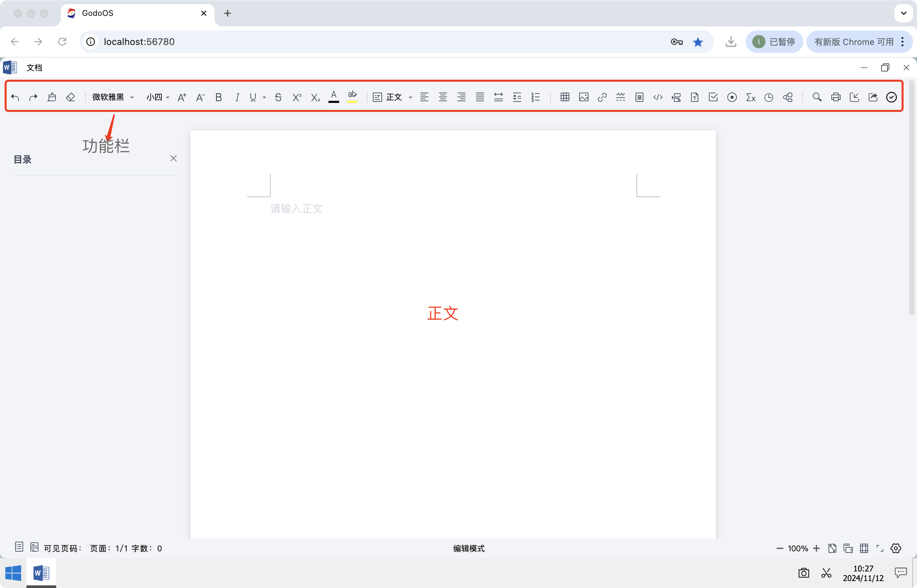
Task: Toggle italic formatting
Action: click(x=237, y=97)
